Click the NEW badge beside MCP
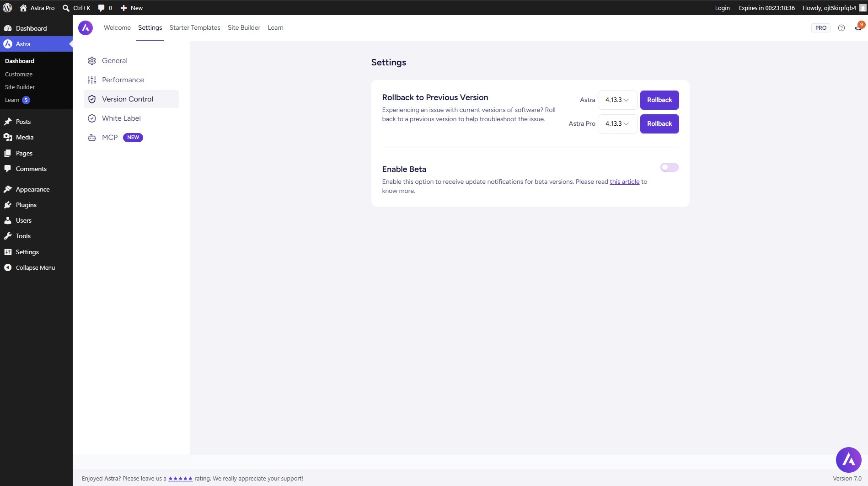Viewport: 868px width, 486px height. pyautogui.click(x=133, y=138)
